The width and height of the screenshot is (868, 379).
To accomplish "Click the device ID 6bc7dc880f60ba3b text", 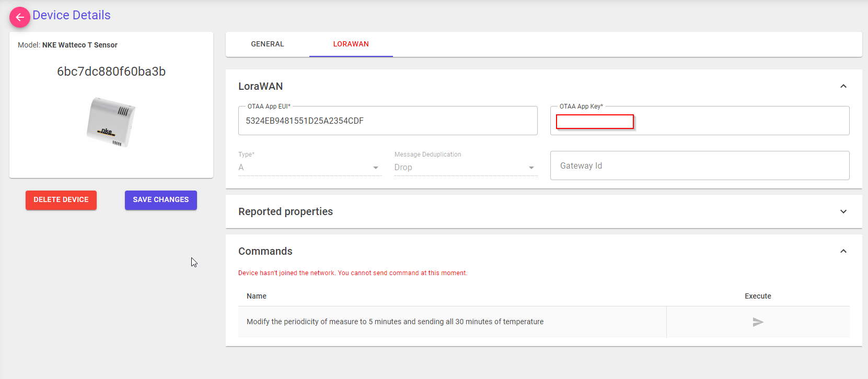I will [111, 72].
